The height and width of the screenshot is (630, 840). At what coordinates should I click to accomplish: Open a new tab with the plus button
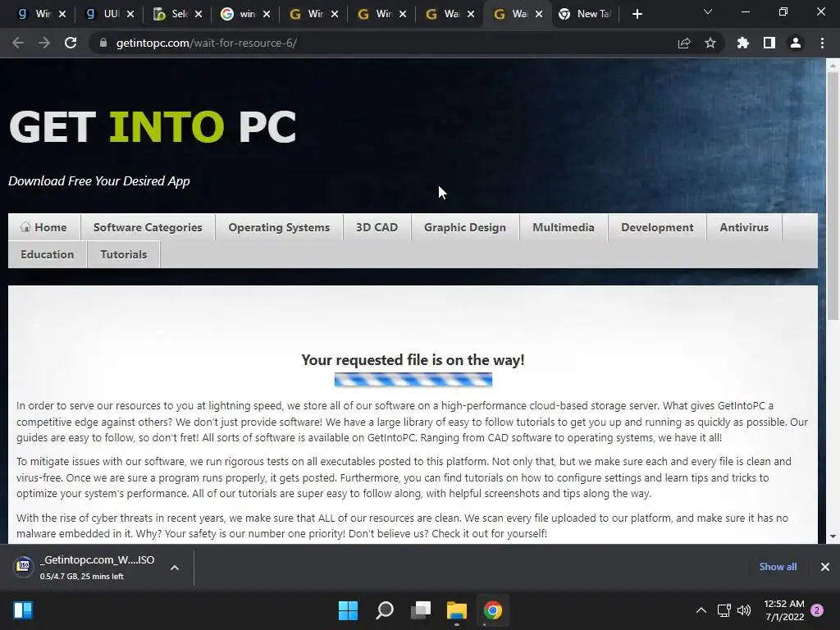[637, 14]
